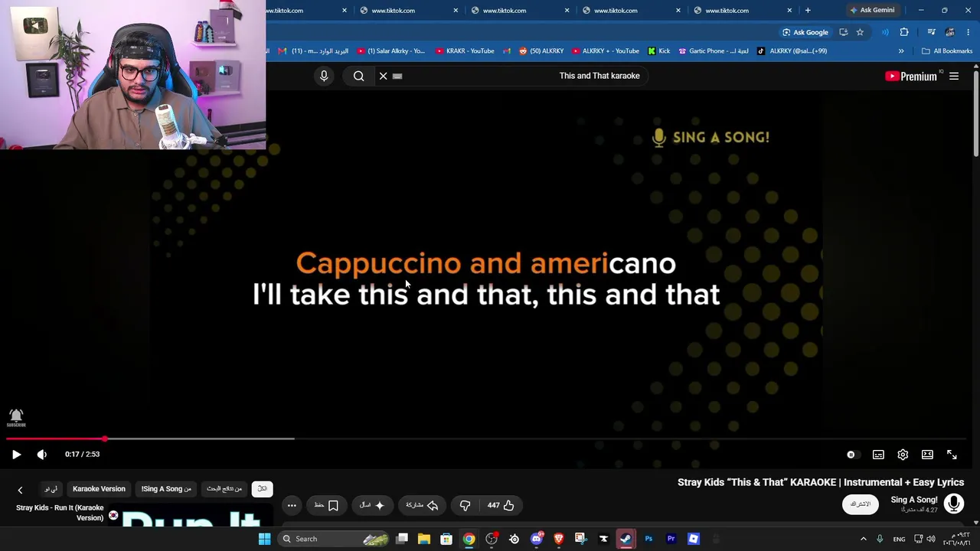This screenshot has width=980, height=551.
Task: Click Ask Google in the address bar
Action: pyautogui.click(x=805, y=32)
